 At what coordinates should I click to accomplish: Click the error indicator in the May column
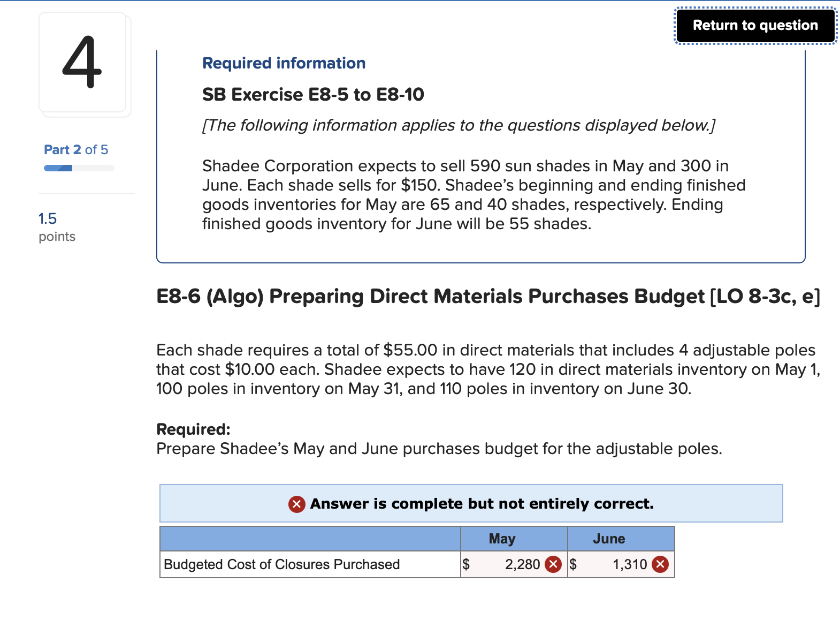pyautogui.click(x=552, y=564)
